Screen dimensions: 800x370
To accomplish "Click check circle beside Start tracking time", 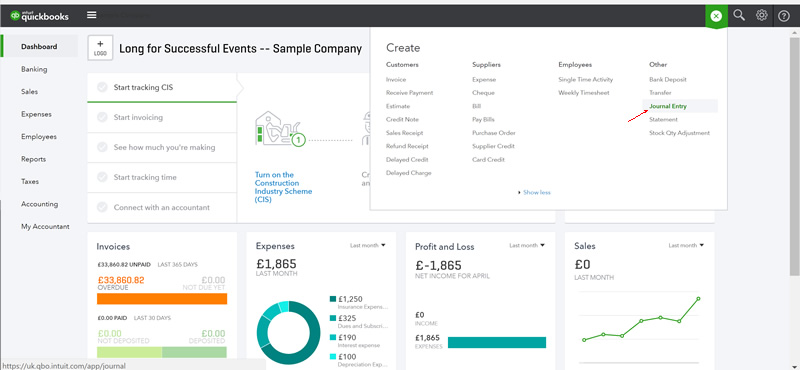I will [x=102, y=177].
